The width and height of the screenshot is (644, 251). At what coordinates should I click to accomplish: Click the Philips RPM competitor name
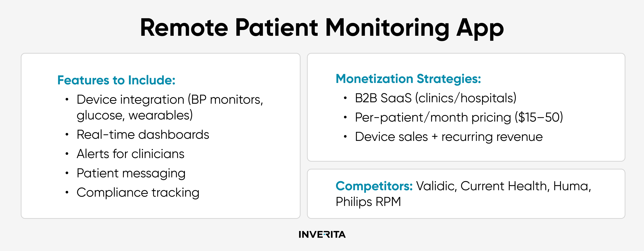point(368,202)
